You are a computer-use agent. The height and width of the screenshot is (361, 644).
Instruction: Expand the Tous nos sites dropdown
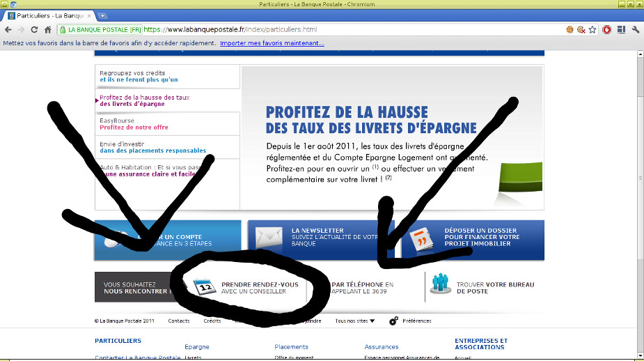click(x=355, y=321)
